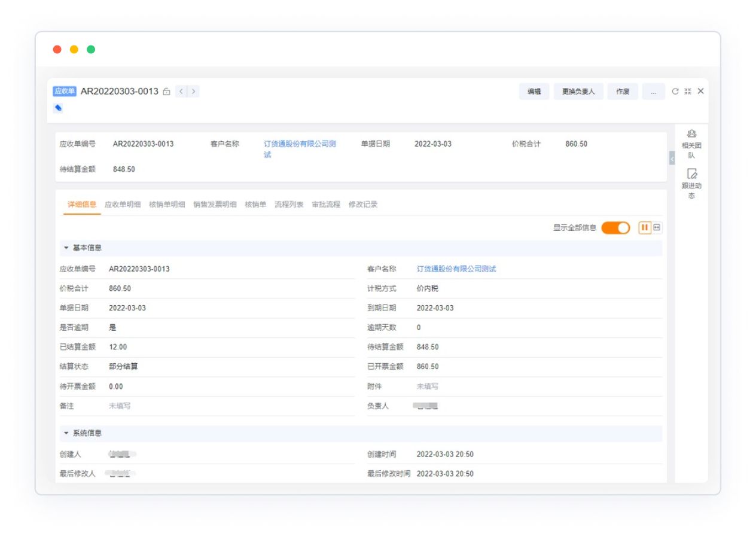Viewport: 756px width, 536px height.
Task: Open the 销售发票明细 tab
Action: click(x=215, y=205)
